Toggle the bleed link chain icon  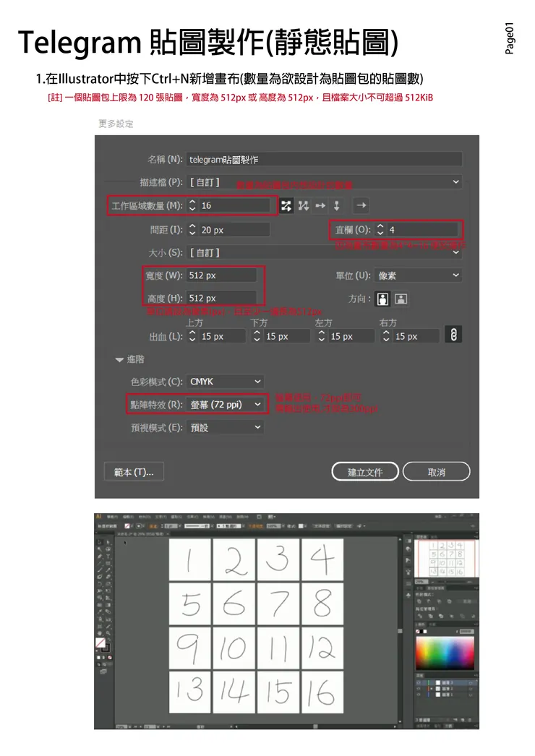[x=453, y=335]
